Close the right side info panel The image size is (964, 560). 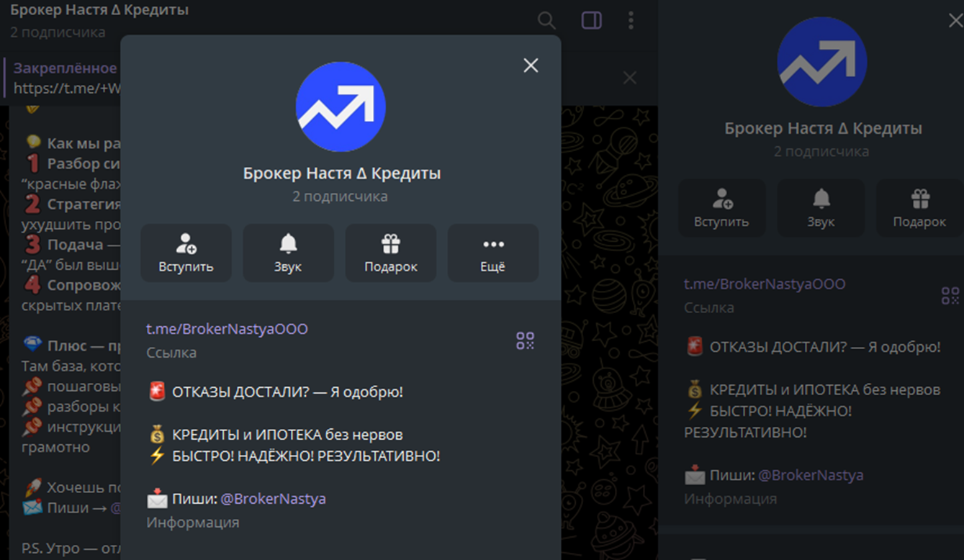[x=955, y=20]
